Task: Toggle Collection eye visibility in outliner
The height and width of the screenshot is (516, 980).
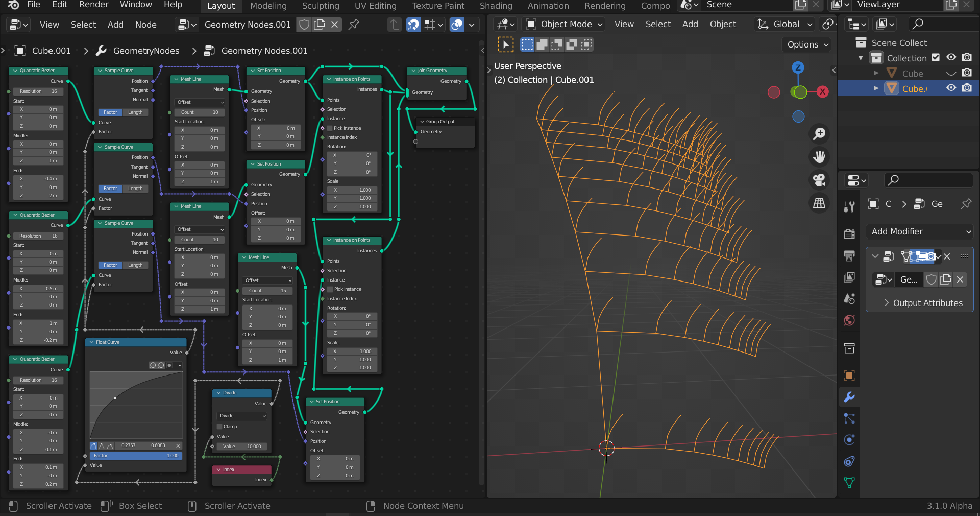Action: [951, 58]
